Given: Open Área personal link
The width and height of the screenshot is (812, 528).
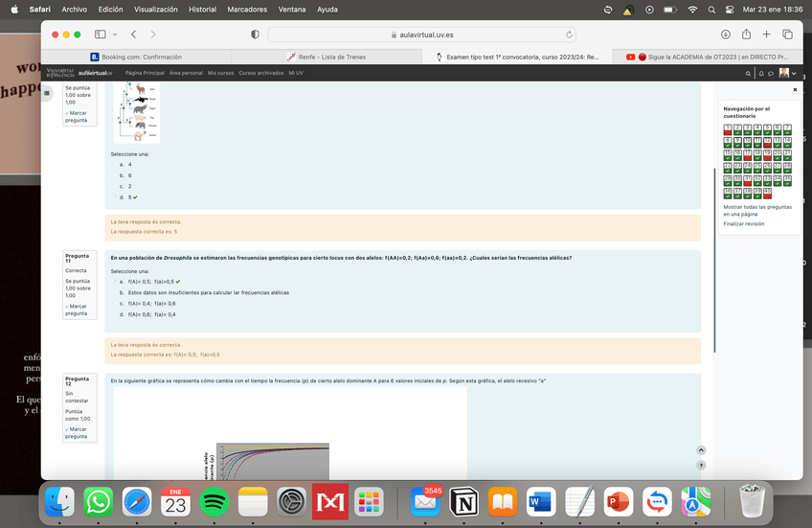Looking at the screenshot, I should pos(186,73).
